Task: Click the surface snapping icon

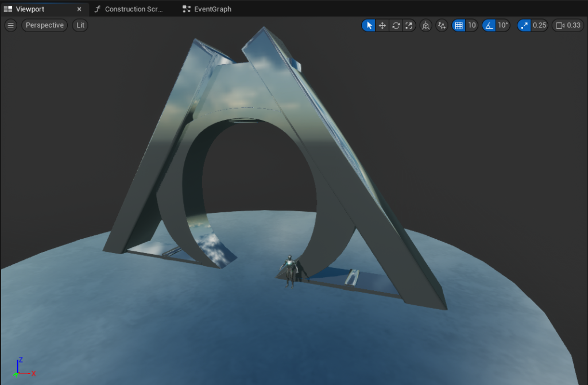Action: coord(441,25)
